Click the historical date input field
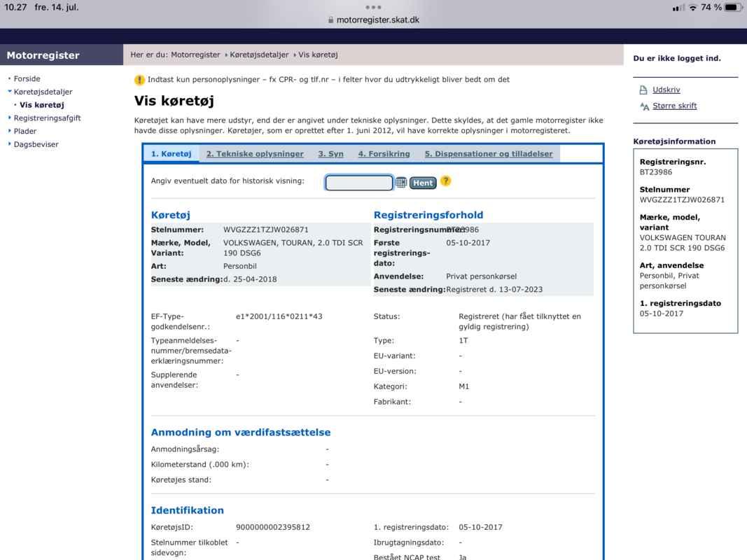747x560 pixels. 359,183
